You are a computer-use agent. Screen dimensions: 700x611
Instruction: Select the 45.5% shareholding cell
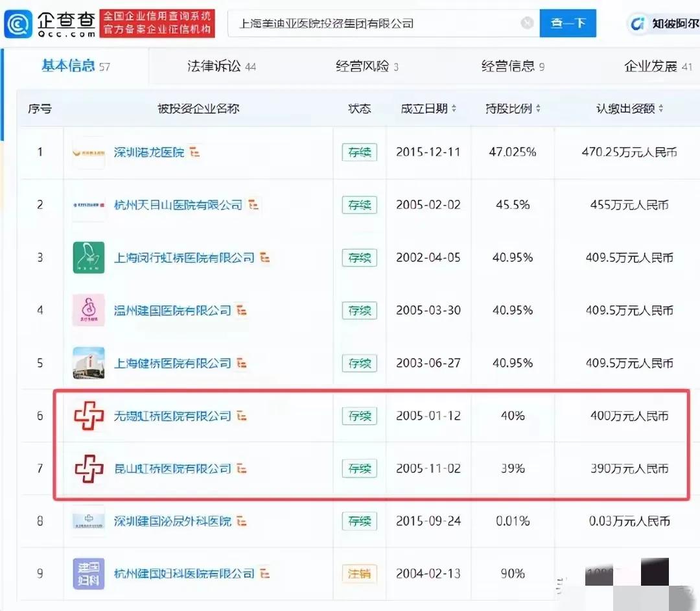(x=513, y=205)
